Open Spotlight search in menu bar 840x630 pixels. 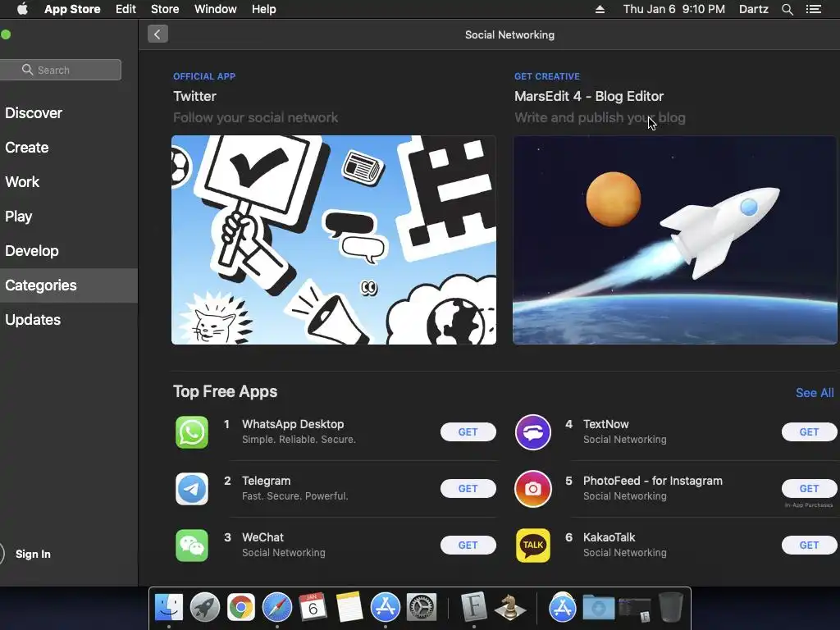[787, 9]
